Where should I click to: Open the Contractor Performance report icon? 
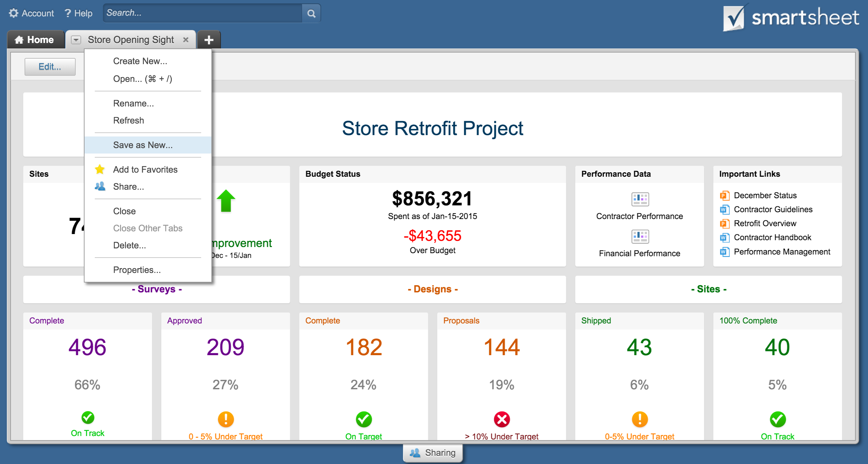pyautogui.click(x=640, y=199)
